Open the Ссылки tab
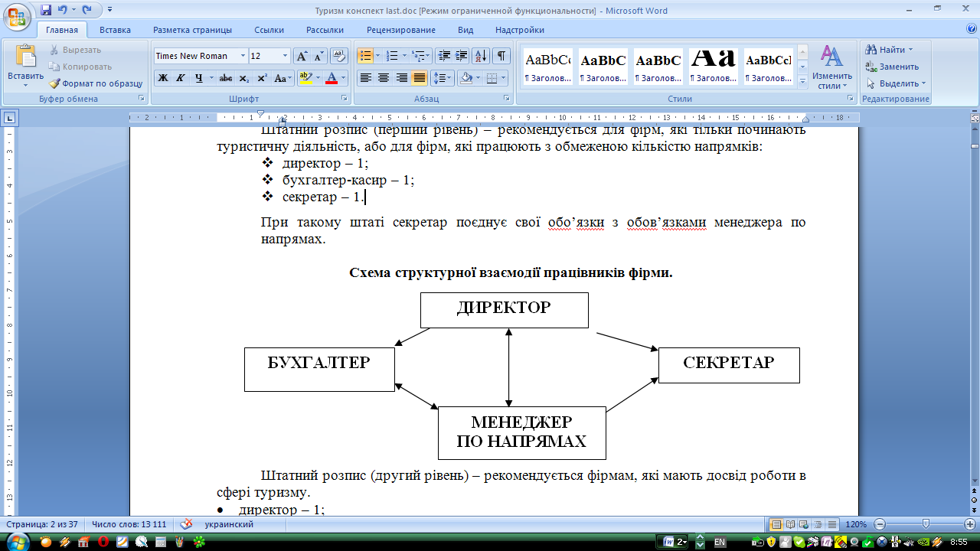Screen dimensions: 980x551 [x=269, y=30]
